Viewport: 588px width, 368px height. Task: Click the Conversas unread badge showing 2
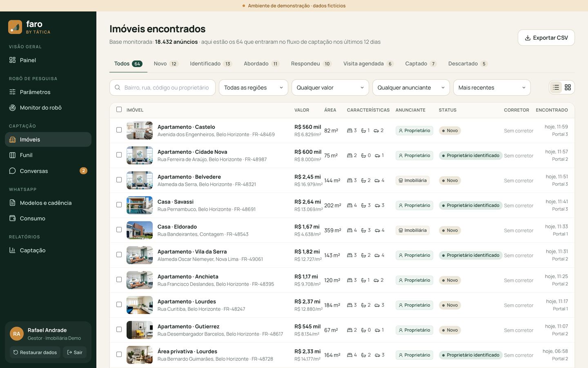tap(83, 171)
